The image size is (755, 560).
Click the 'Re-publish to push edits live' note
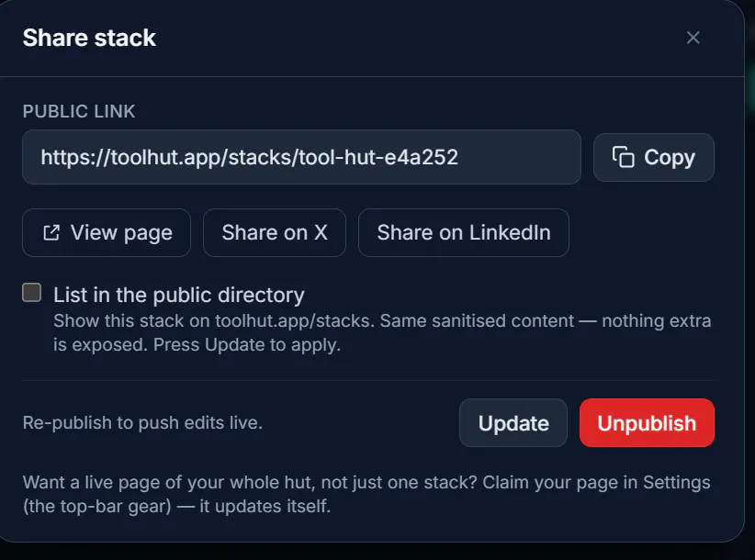pyautogui.click(x=142, y=423)
